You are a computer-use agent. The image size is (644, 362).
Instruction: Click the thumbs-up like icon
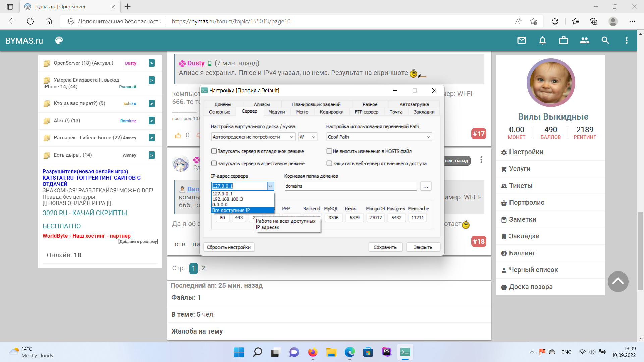(x=178, y=135)
